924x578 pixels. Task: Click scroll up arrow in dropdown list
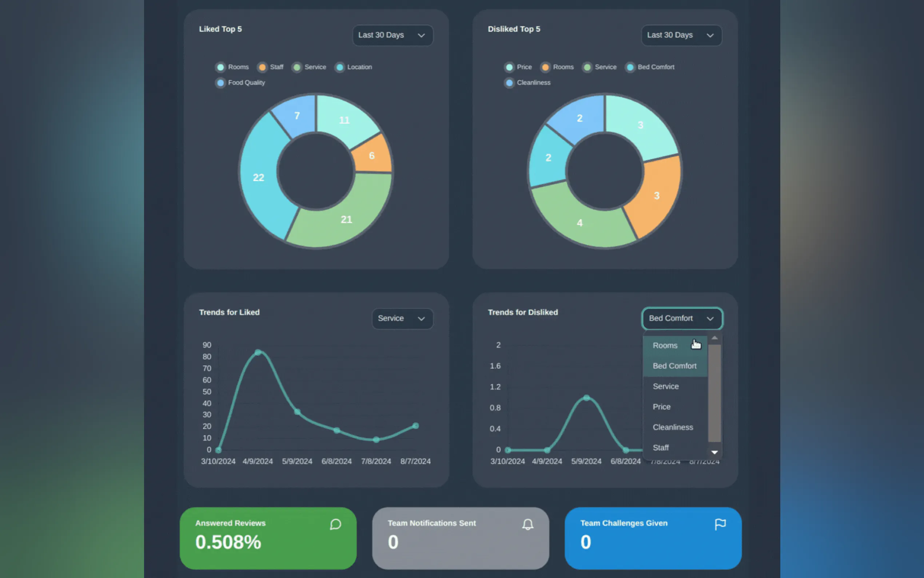(x=714, y=338)
